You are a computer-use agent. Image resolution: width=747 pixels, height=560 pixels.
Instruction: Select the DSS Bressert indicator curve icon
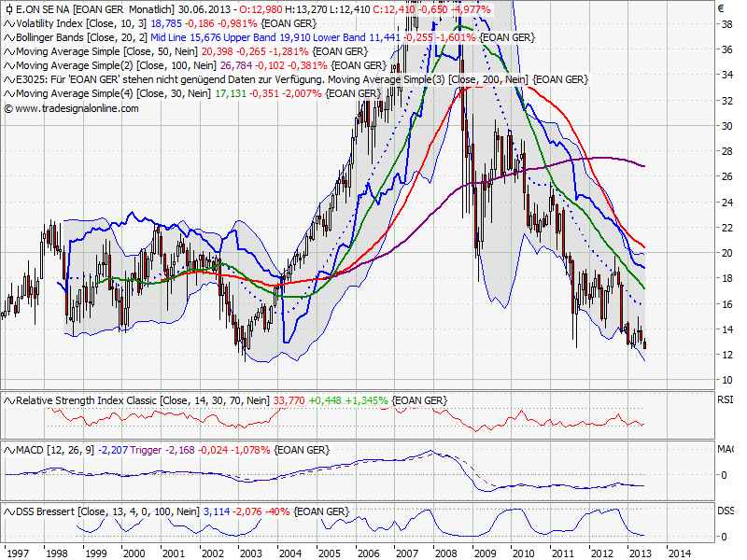point(8,510)
